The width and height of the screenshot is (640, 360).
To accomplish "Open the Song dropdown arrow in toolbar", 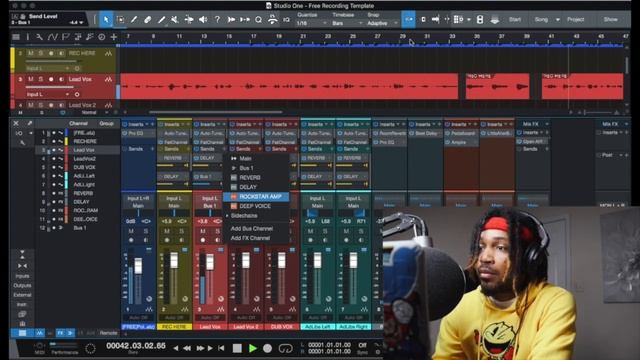I will (x=558, y=20).
